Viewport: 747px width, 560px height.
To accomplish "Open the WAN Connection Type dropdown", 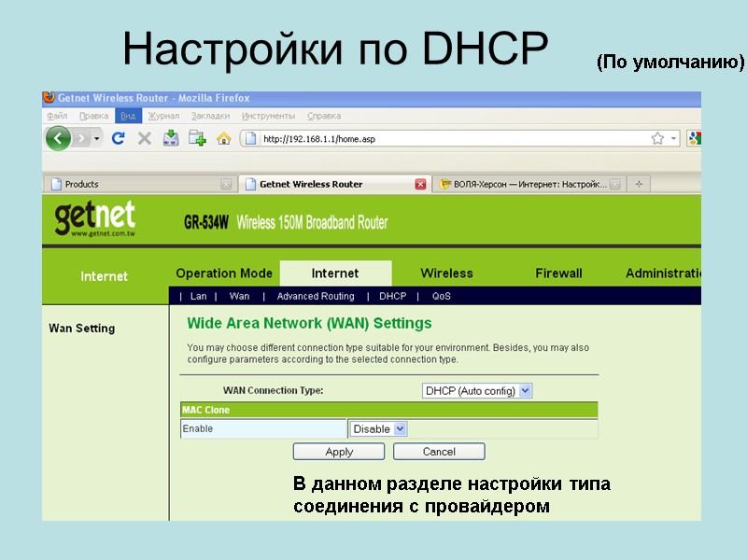I will 523,390.
